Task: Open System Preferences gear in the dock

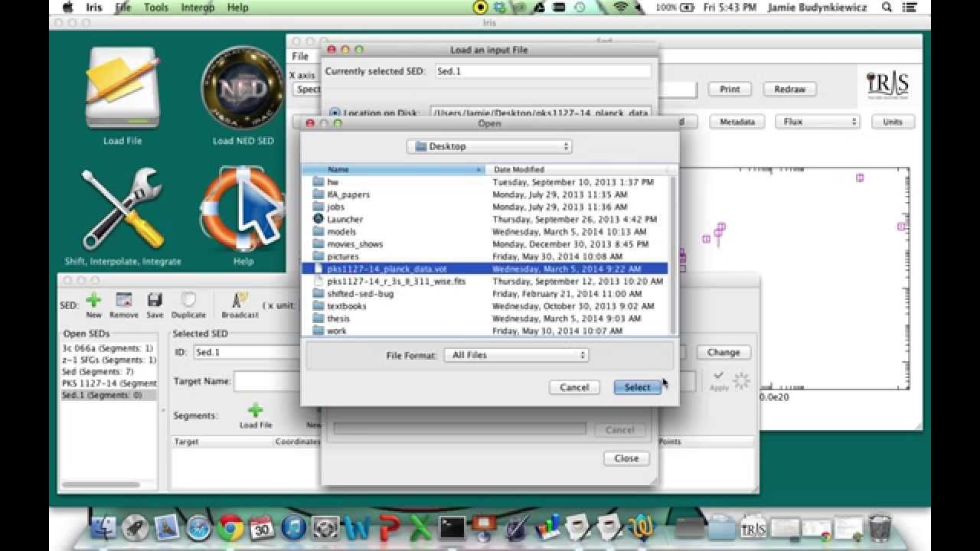Action: 325,527
